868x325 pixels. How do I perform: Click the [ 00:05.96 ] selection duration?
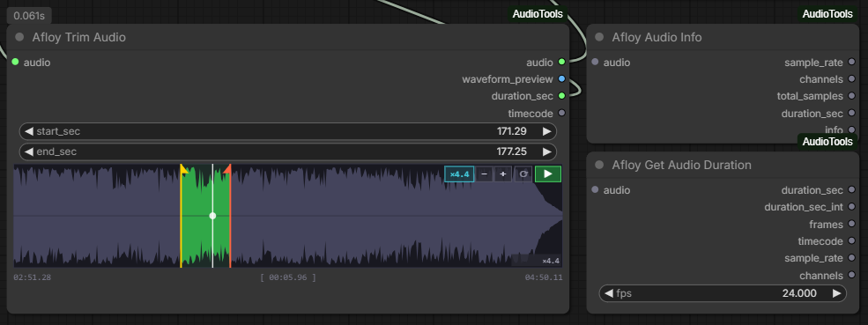point(288,277)
